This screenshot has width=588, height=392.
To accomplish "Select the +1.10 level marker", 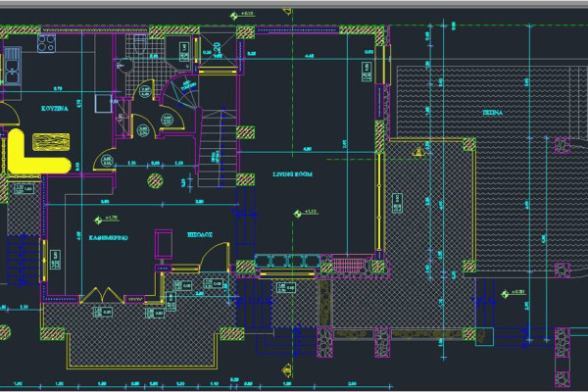I will click(304, 213).
